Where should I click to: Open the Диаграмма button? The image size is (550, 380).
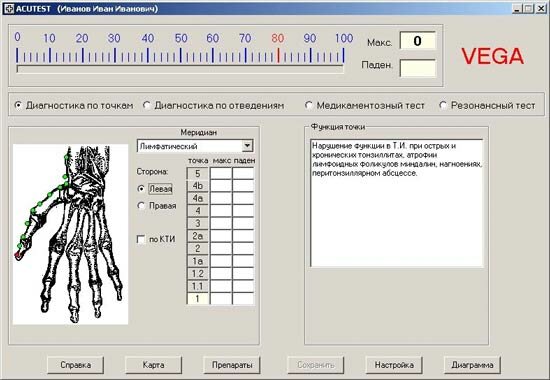click(472, 365)
